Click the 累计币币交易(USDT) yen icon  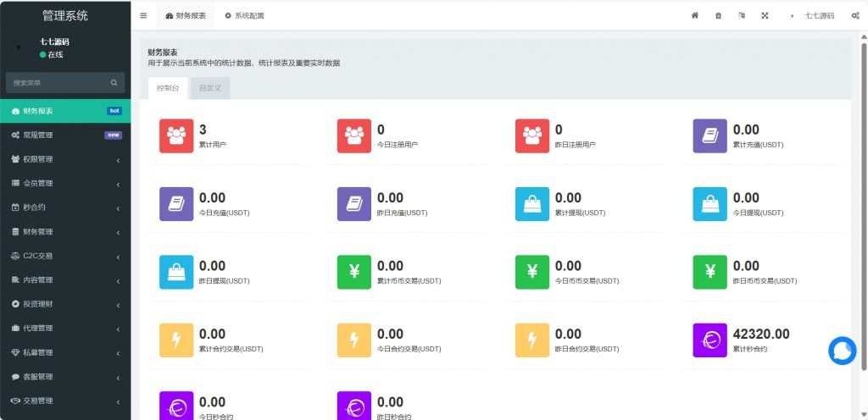coord(354,272)
